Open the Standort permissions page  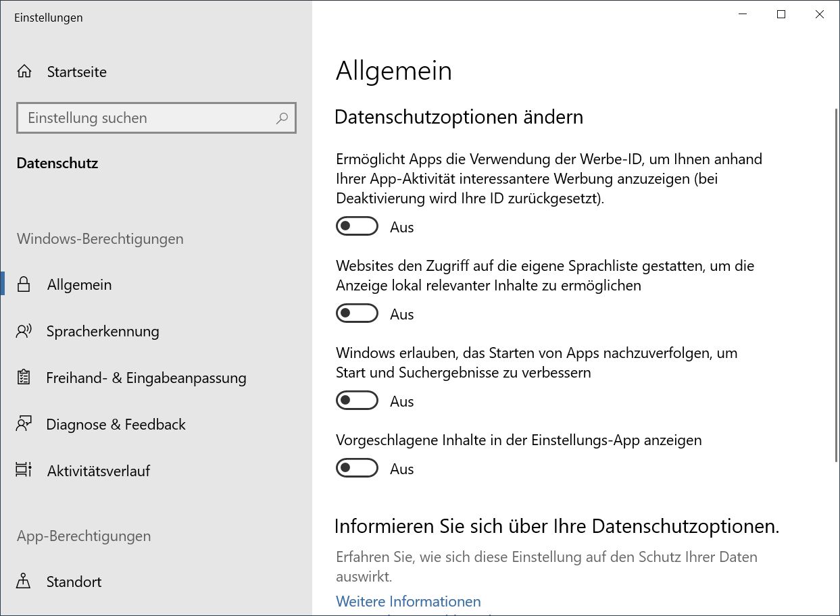coord(74,582)
